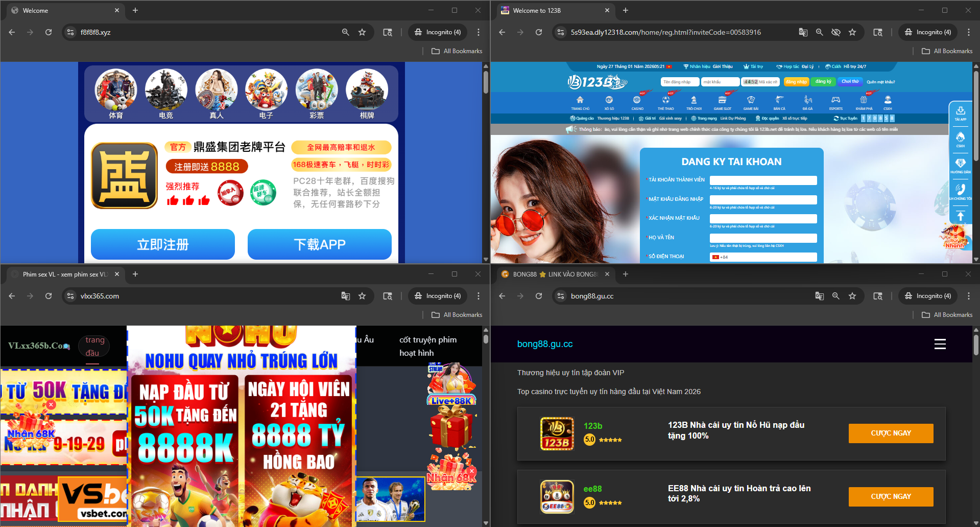980x527 pixels.
Task: Open site info toggle beside bong88.gu.cc URL
Action: (561, 296)
